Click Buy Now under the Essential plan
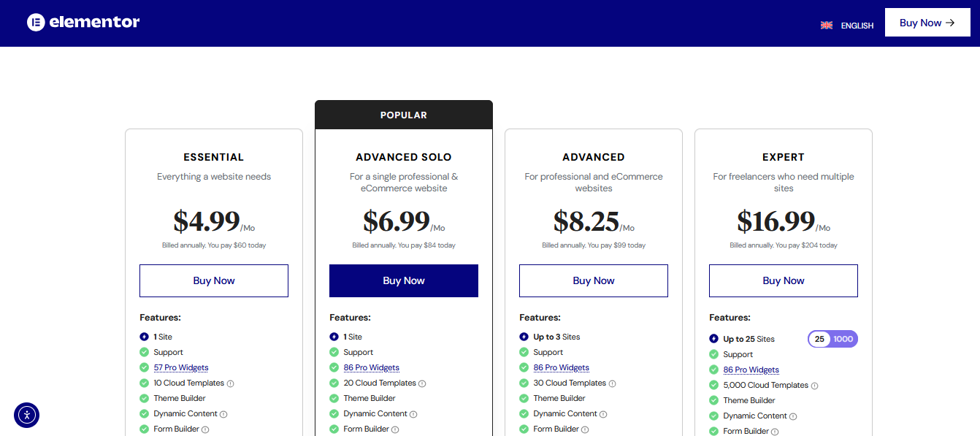This screenshot has height=436, width=980. [214, 280]
